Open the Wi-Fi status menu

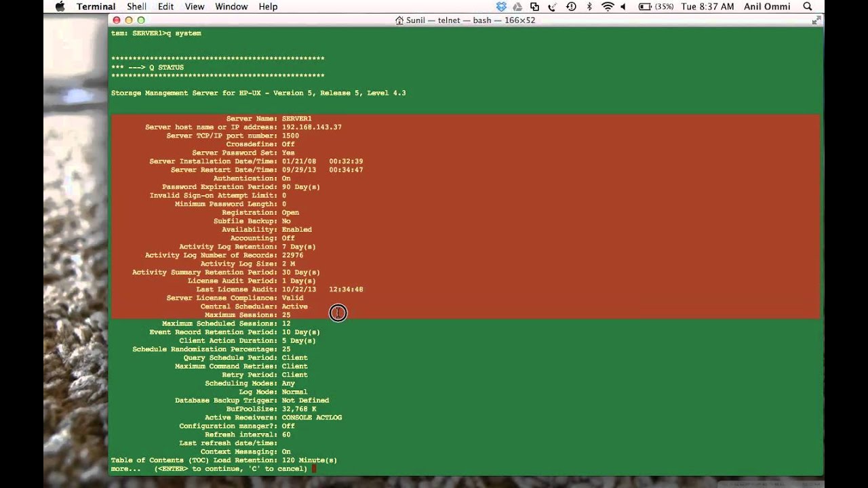(608, 7)
